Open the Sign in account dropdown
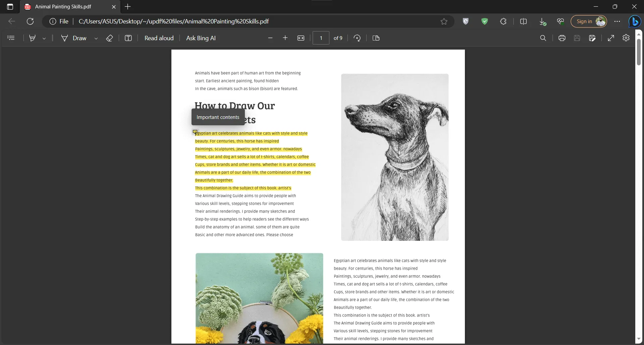This screenshot has width=644, height=345. pyautogui.click(x=589, y=21)
